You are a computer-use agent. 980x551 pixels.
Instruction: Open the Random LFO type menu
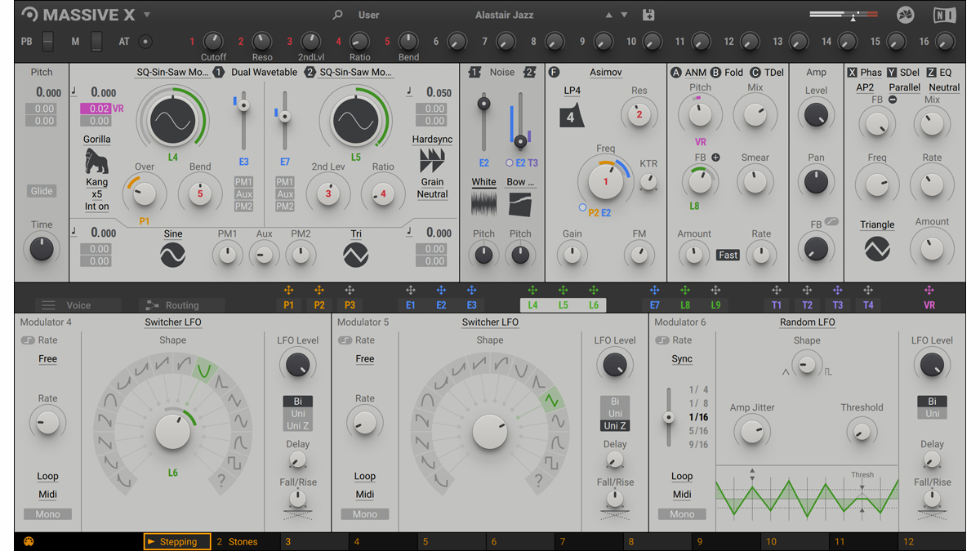coord(807,322)
